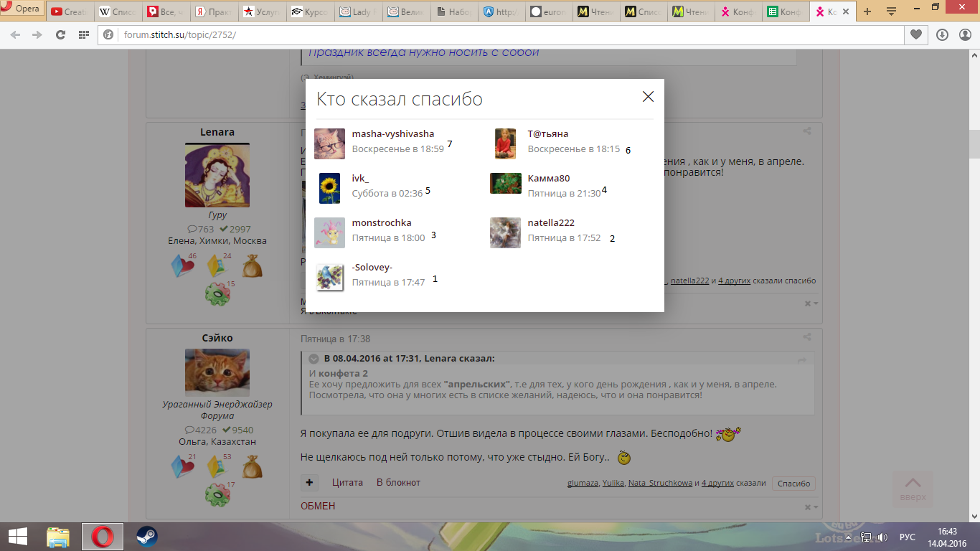This screenshot has width=980, height=551.
Task: Collapse the quoted Lenara message
Action: (314, 359)
